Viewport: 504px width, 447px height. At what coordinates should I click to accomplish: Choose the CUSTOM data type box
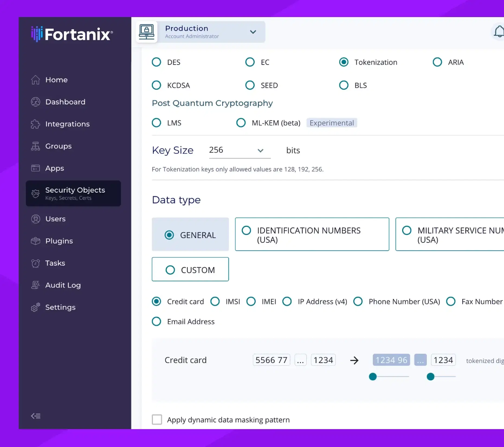point(190,269)
